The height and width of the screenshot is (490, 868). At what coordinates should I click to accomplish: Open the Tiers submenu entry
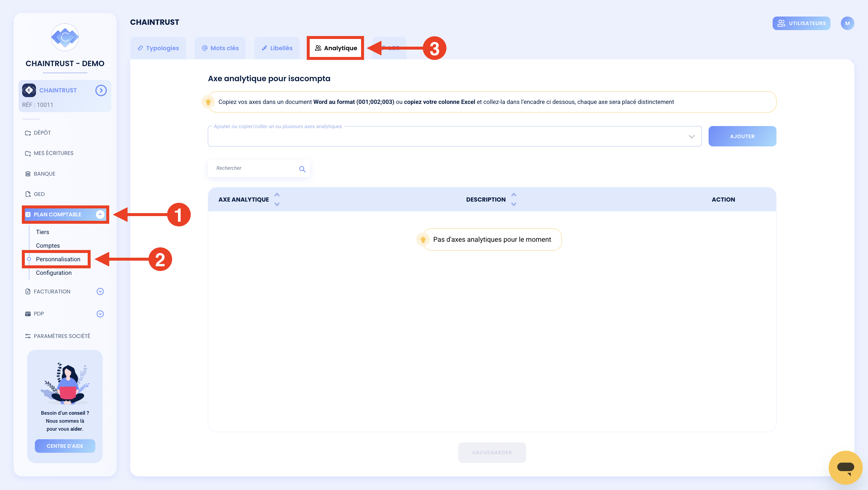(x=43, y=232)
